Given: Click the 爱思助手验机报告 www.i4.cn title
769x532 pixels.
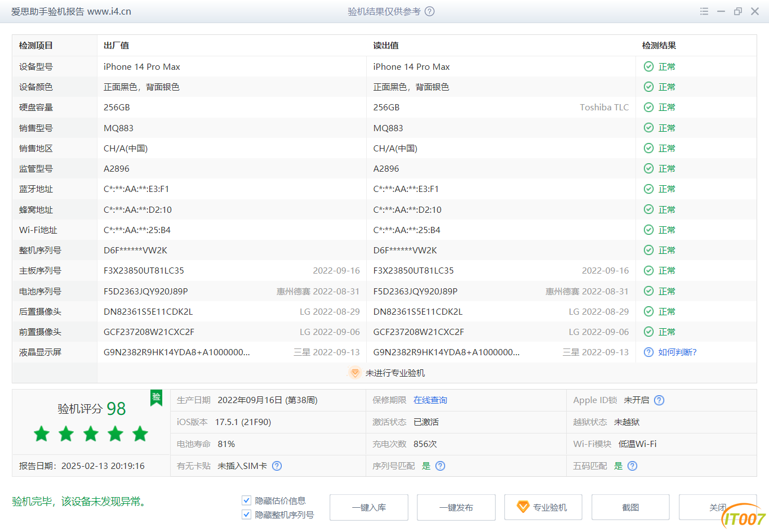Looking at the screenshot, I should coord(71,11).
